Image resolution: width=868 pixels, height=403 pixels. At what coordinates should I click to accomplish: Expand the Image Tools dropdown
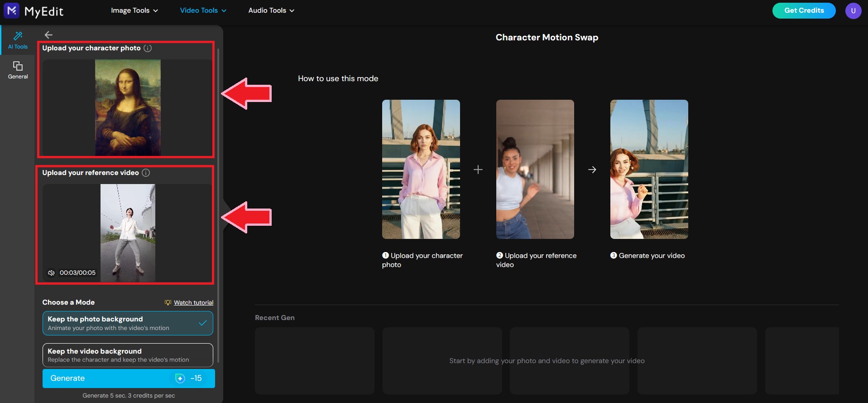click(134, 10)
